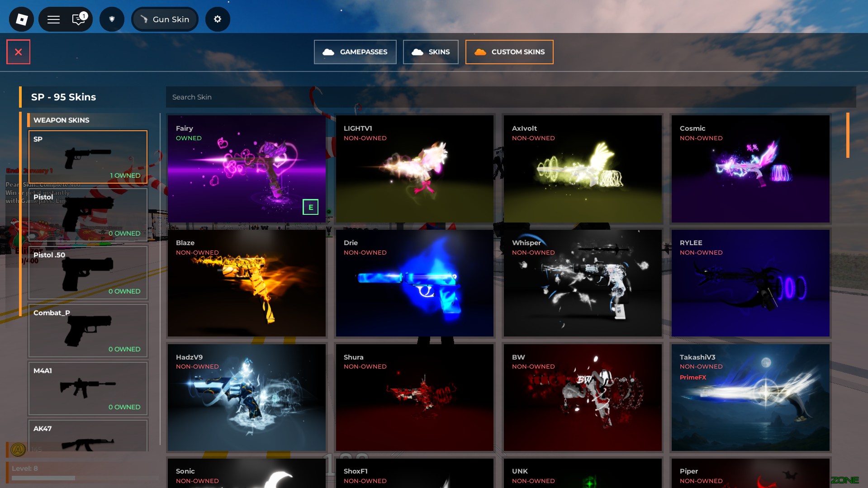
Task: Select the Combat_P weapon category
Action: (88, 331)
